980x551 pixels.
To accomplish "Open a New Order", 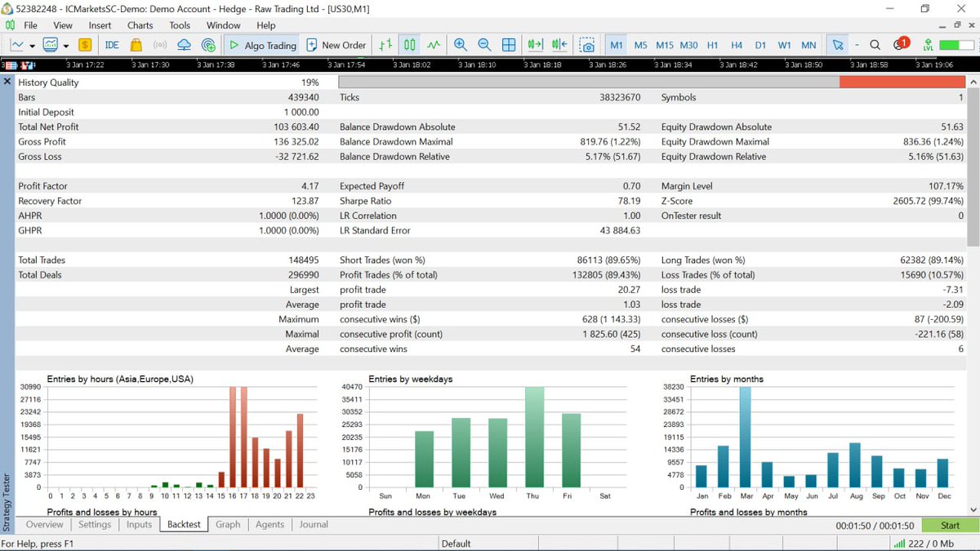I will pos(336,45).
